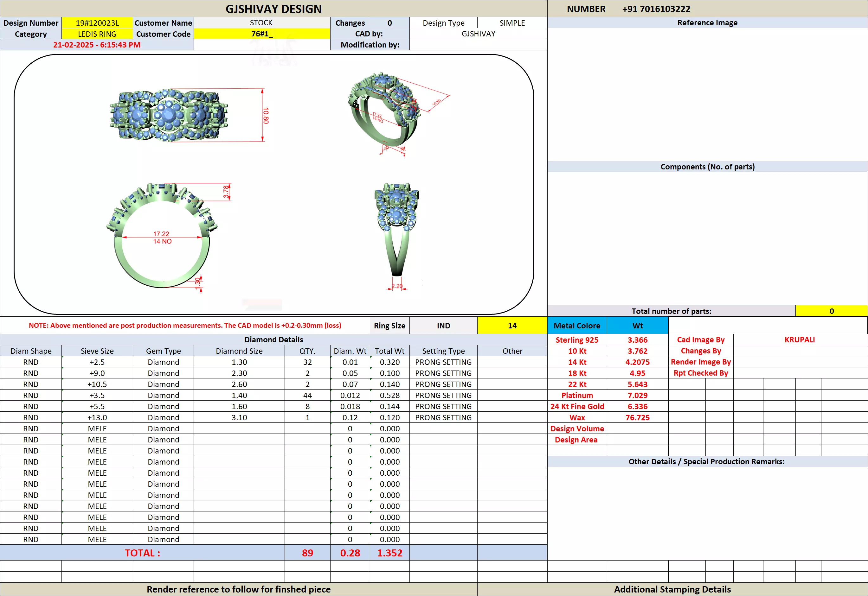Click the Platinum weight value 7.029
Image resolution: width=868 pixels, height=596 pixels.
click(x=637, y=395)
